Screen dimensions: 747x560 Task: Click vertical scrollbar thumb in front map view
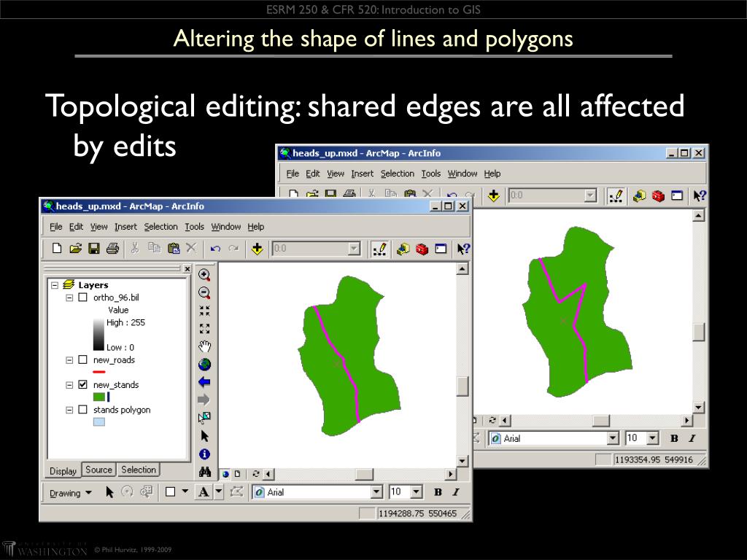[x=462, y=386]
